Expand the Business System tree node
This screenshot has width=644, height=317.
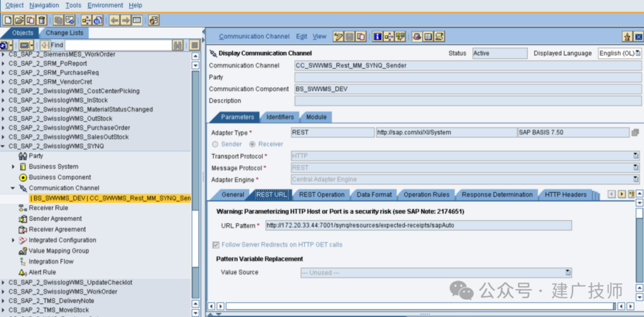click(13, 167)
